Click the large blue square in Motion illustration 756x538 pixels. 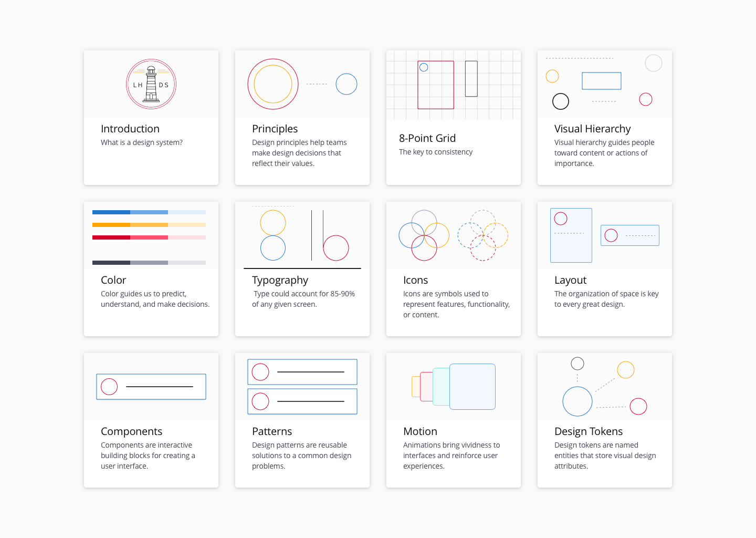tap(472, 387)
